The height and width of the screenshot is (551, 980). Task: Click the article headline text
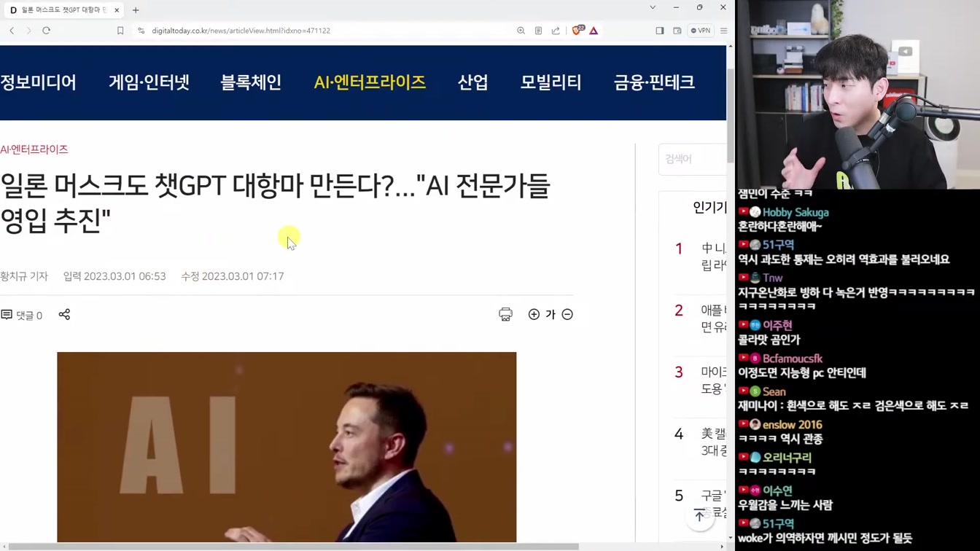tap(275, 203)
